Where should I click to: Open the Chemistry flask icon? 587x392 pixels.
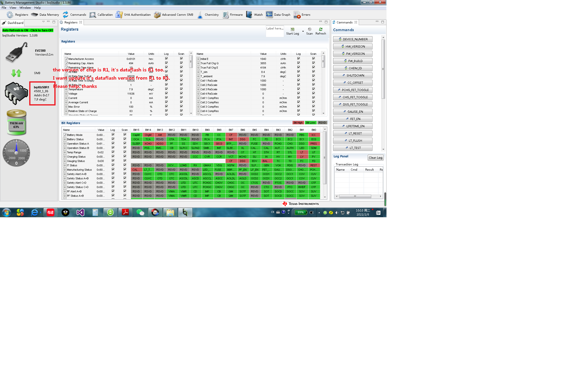[x=200, y=15]
